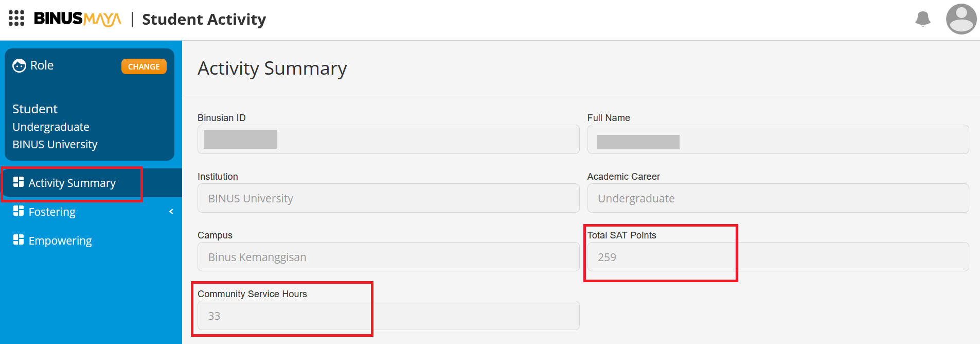Open the Fostering menu item

[x=91, y=212]
